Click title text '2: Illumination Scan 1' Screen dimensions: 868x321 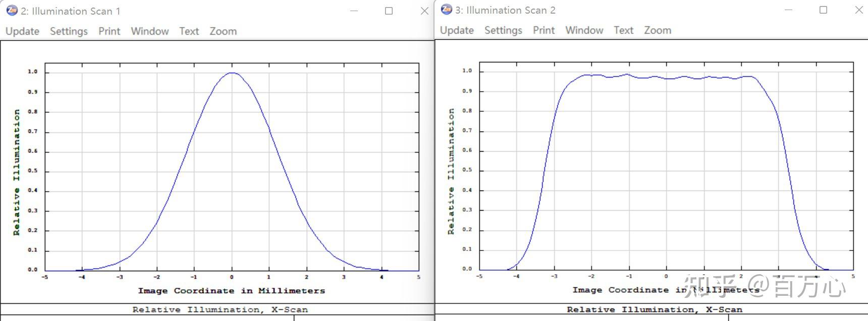tap(71, 11)
